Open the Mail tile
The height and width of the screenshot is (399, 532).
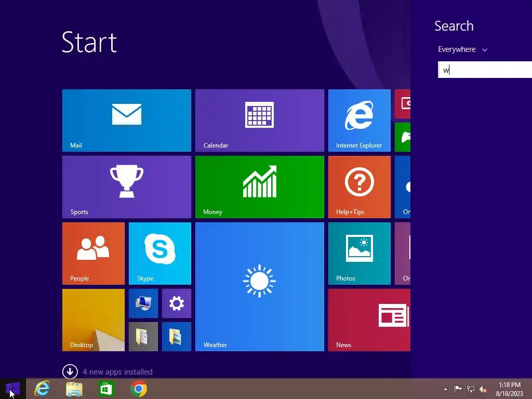click(127, 121)
